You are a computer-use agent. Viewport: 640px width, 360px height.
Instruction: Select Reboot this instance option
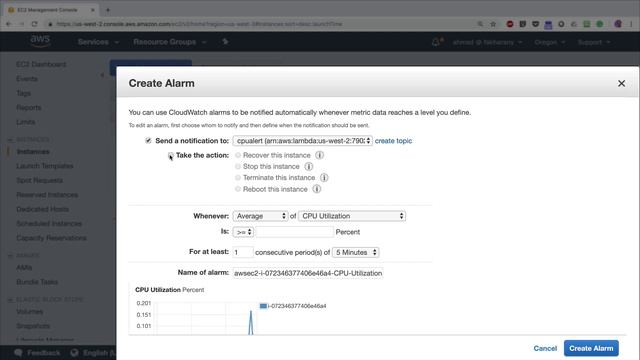point(238,189)
